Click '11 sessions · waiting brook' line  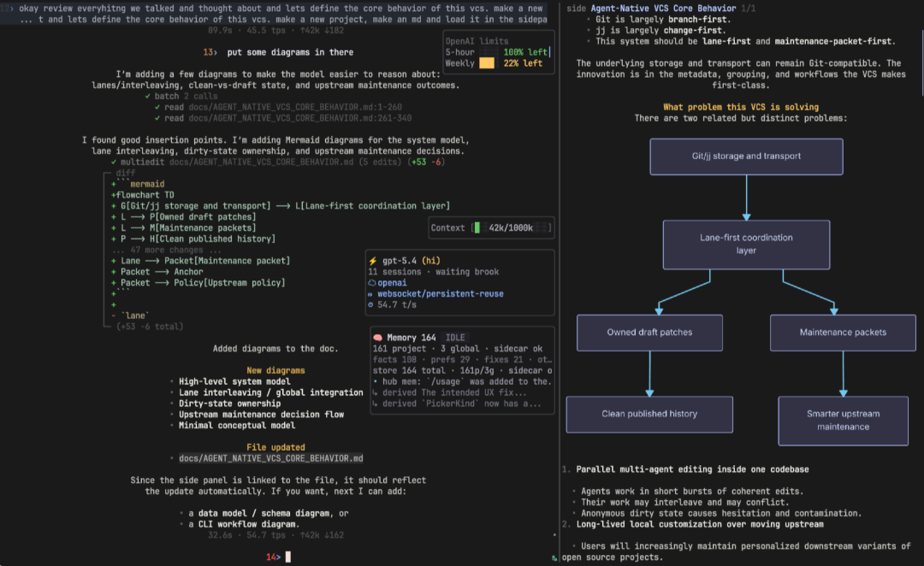coord(433,272)
